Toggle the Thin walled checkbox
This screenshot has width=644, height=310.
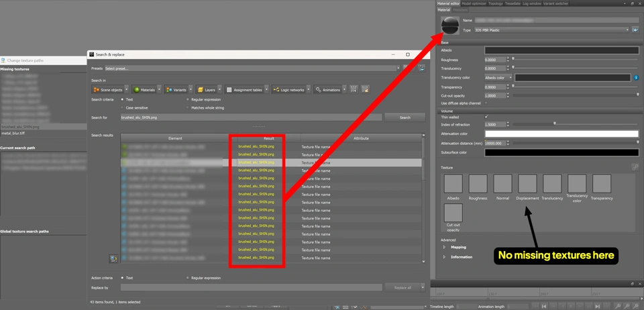tap(487, 117)
